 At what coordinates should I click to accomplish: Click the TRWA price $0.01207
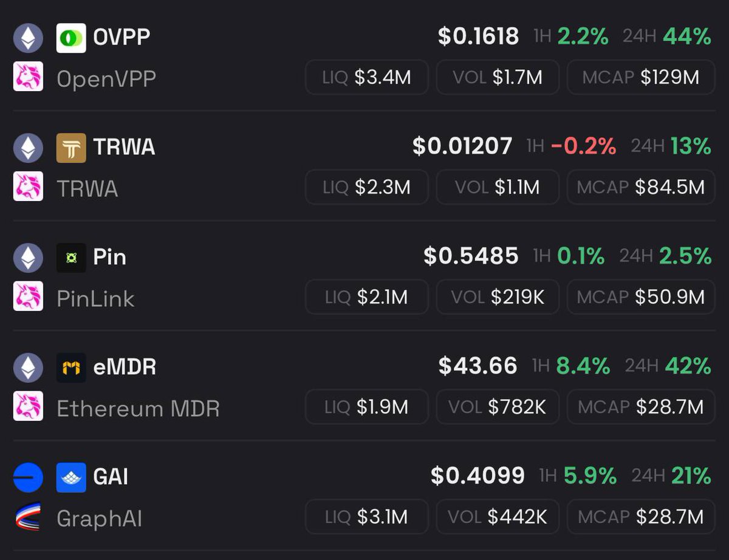click(462, 146)
